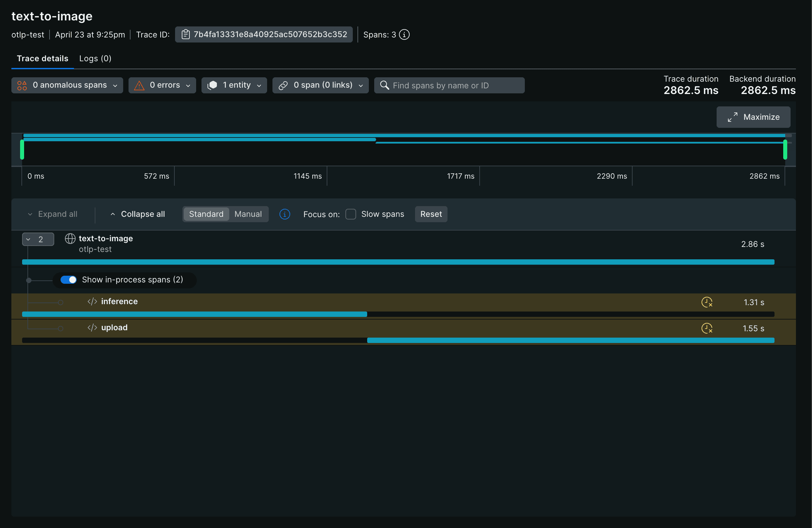812x528 pixels.
Task: Open the 0 errors dropdown
Action: pyautogui.click(x=162, y=85)
